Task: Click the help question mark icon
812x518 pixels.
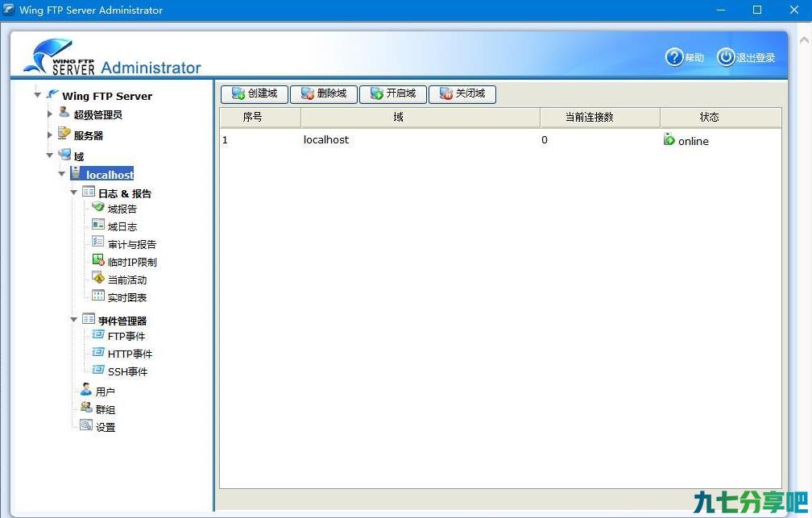Action: click(674, 57)
